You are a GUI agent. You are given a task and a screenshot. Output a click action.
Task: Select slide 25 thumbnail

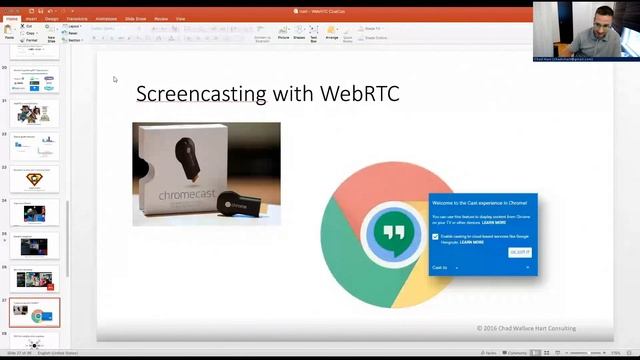pos(34,246)
